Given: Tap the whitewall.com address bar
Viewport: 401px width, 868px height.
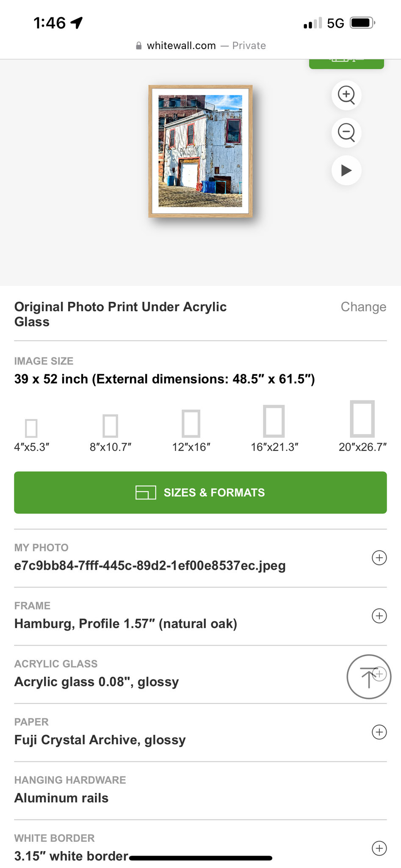Looking at the screenshot, I should [x=200, y=46].
